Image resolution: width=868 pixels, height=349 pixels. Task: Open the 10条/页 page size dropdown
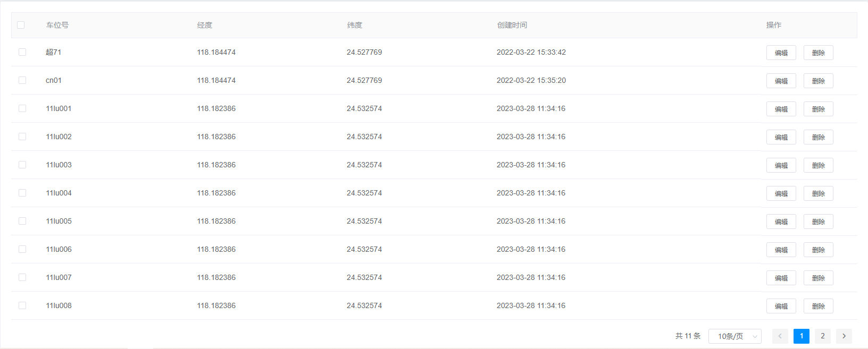[x=735, y=336]
